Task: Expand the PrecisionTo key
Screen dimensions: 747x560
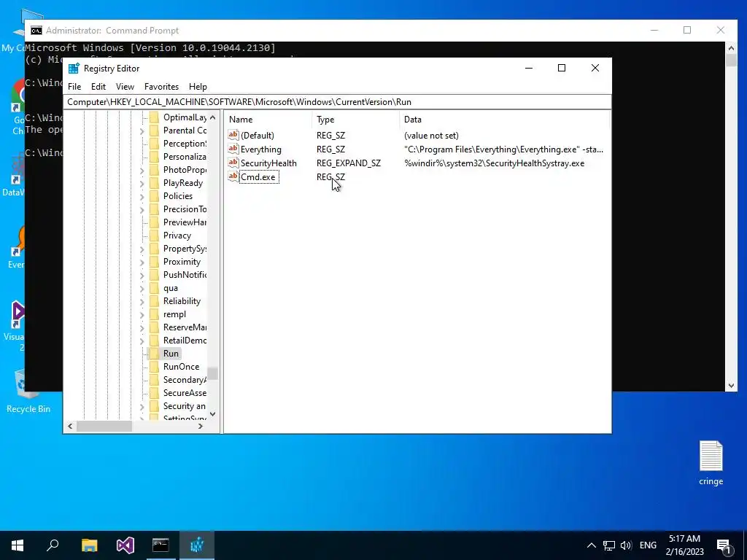Action: tap(142, 209)
